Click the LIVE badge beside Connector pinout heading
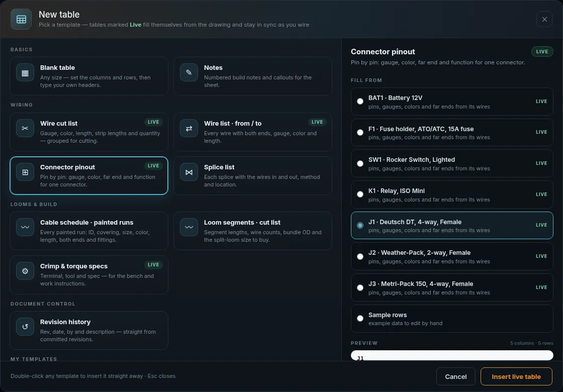The image size is (563, 392). click(542, 52)
